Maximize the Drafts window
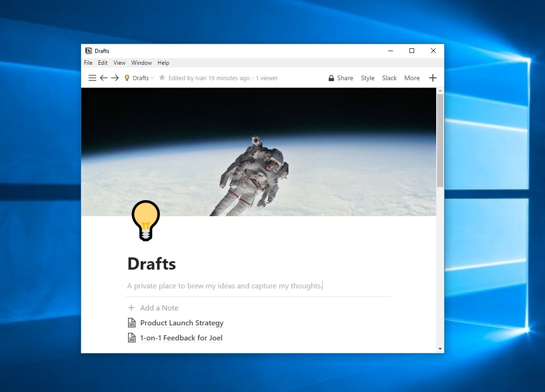The height and width of the screenshot is (392, 545). [x=412, y=51]
